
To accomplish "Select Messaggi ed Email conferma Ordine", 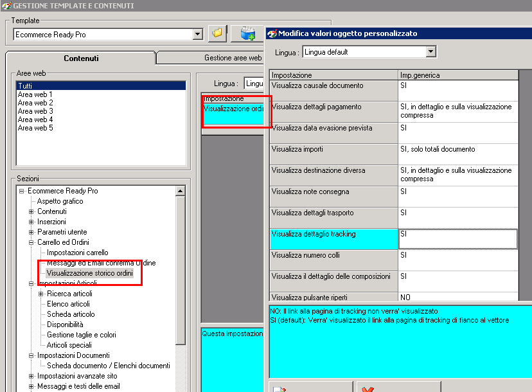I will point(101,263).
